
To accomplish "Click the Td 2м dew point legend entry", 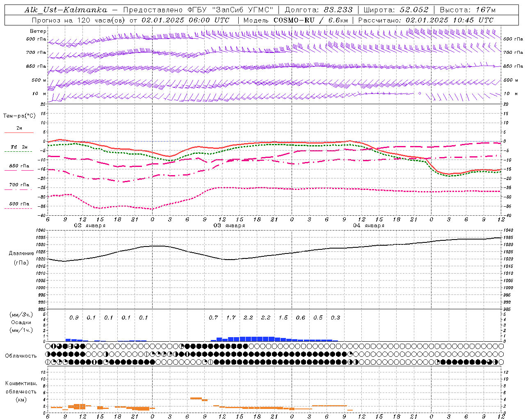I will pos(19,147).
